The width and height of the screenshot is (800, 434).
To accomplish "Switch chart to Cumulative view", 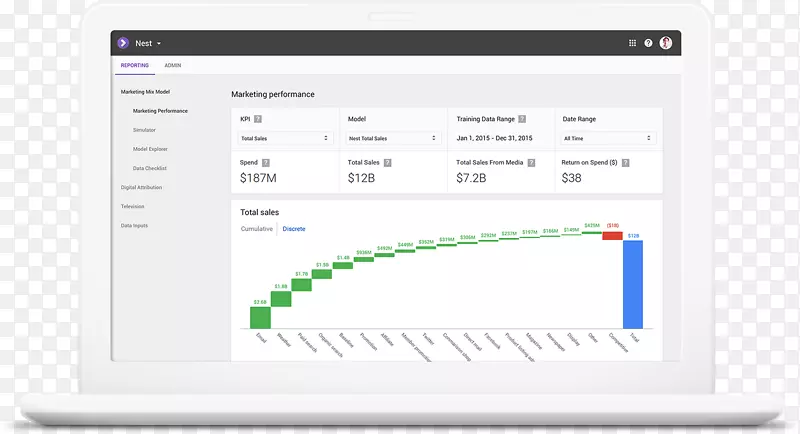I will pyautogui.click(x=257, y=229).
